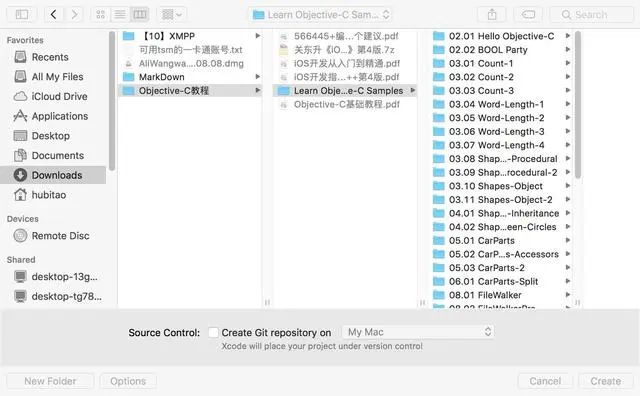Click iOS开发从入门到精通.pdf file
Screen dimensions: 640x396
(345, 63)
